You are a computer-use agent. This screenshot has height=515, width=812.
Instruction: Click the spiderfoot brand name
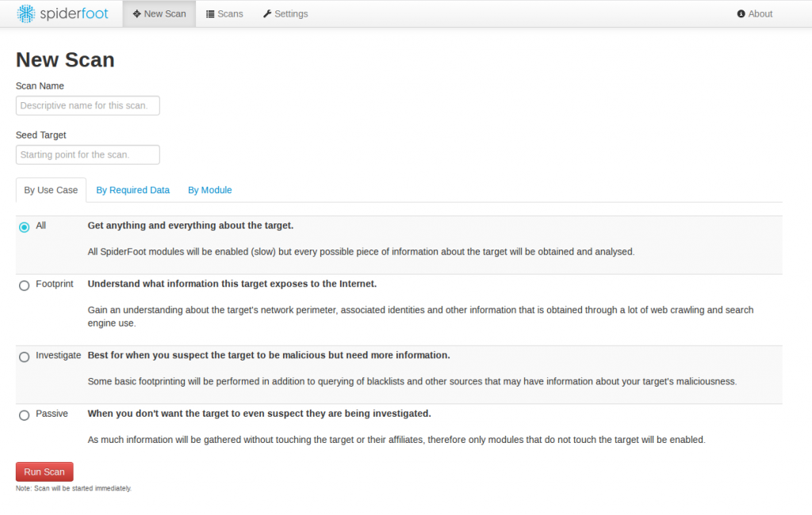tap(74, 14)
